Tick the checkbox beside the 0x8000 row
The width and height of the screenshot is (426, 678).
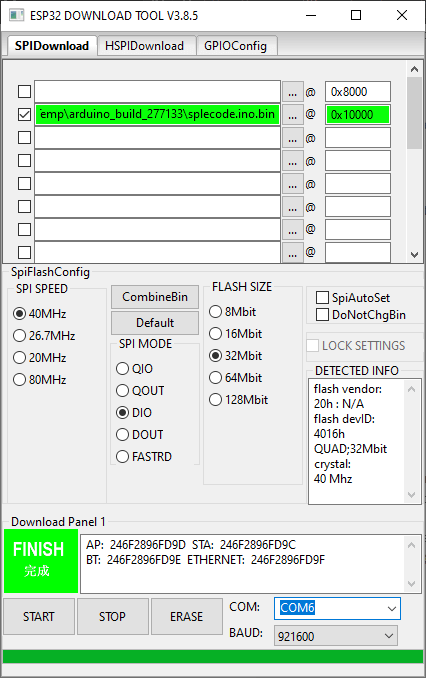pyautogui.click(x=24, y=92)
